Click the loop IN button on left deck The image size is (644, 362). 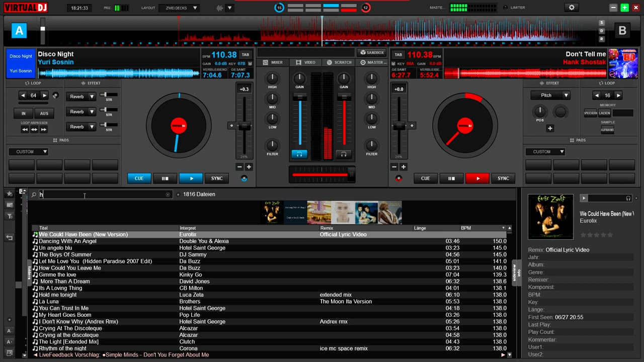[x=23, y=114]
